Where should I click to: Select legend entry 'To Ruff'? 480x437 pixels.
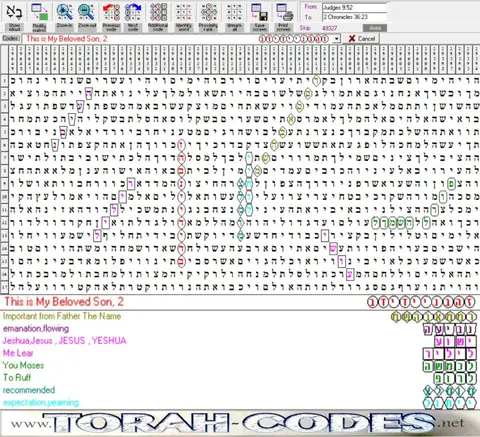point(17,378)
